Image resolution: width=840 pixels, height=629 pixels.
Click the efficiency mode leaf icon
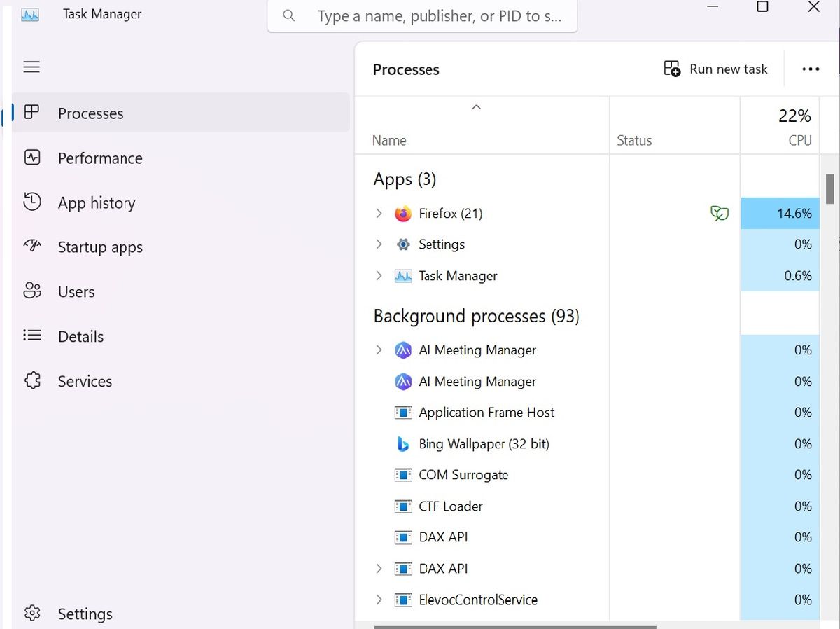(x=719, y=214)
